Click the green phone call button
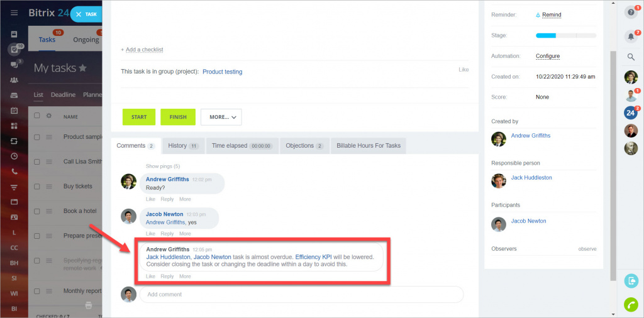The width and height of the screenshot is (644, 318). (631, 304)
